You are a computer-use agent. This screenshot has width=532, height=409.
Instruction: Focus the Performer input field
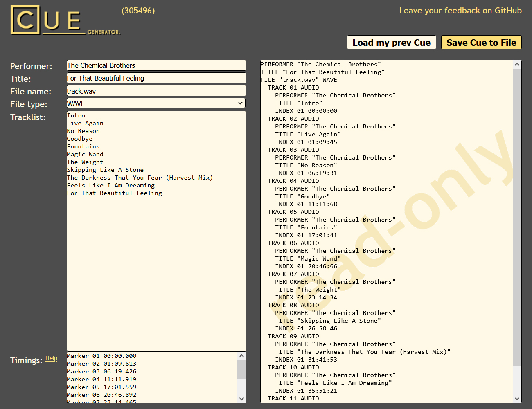click(x=156, y=65)
